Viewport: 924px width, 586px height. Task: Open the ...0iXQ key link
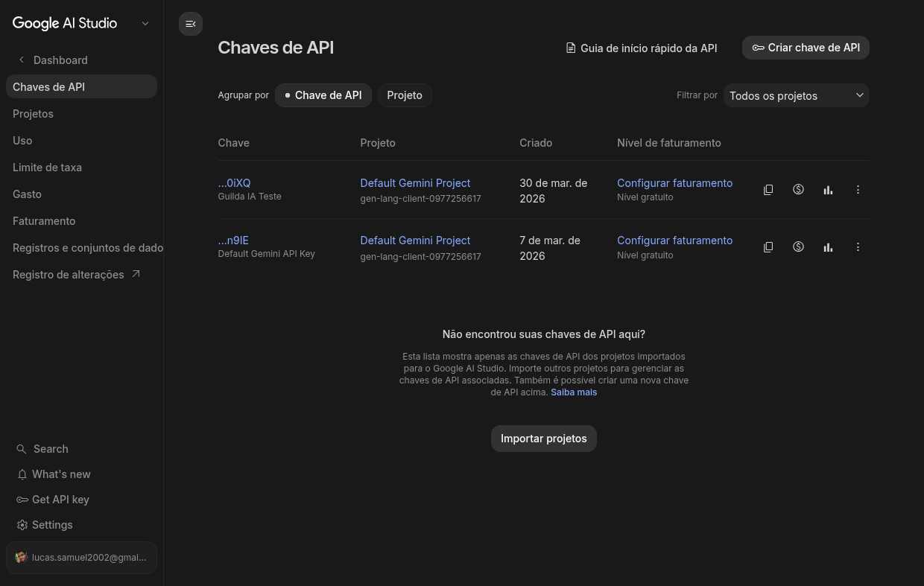(234, 182)
